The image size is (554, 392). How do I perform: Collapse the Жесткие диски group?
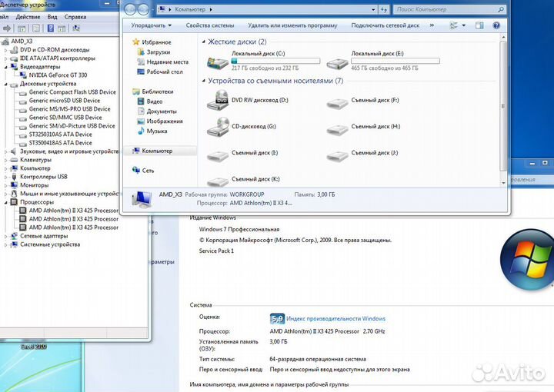[x=203, y=42]
